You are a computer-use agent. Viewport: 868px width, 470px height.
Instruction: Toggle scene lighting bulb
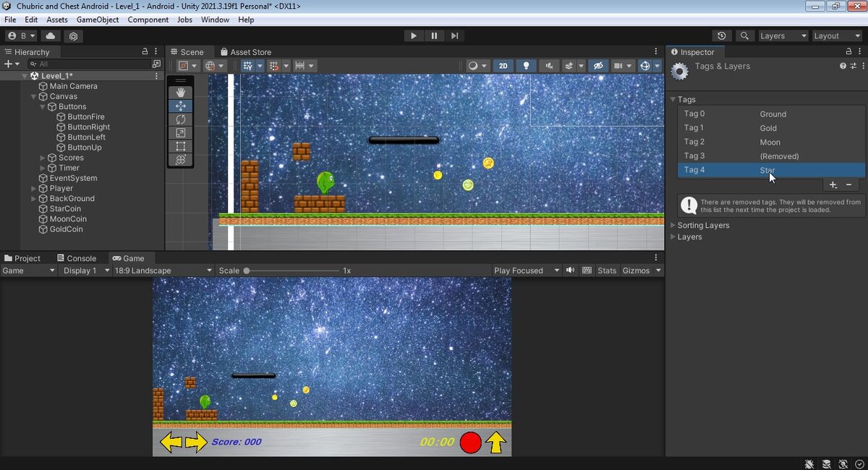pos(526,66)
